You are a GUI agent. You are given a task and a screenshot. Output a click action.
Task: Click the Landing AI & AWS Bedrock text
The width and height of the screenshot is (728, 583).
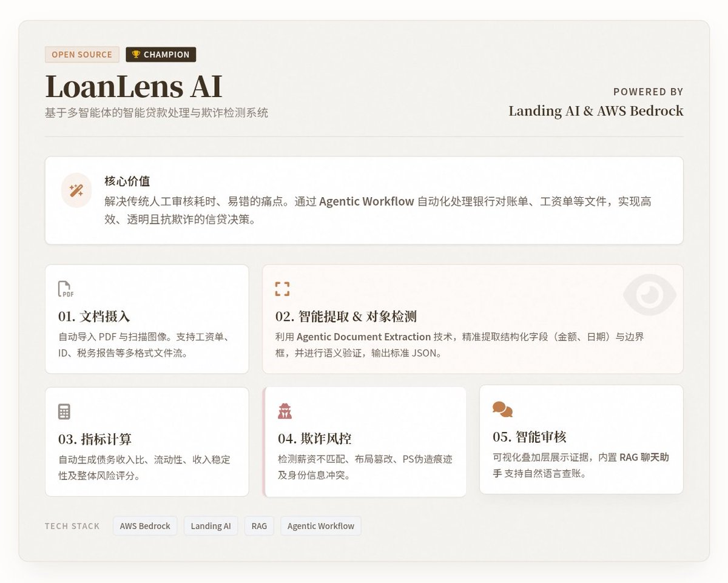tap(596, 111)
